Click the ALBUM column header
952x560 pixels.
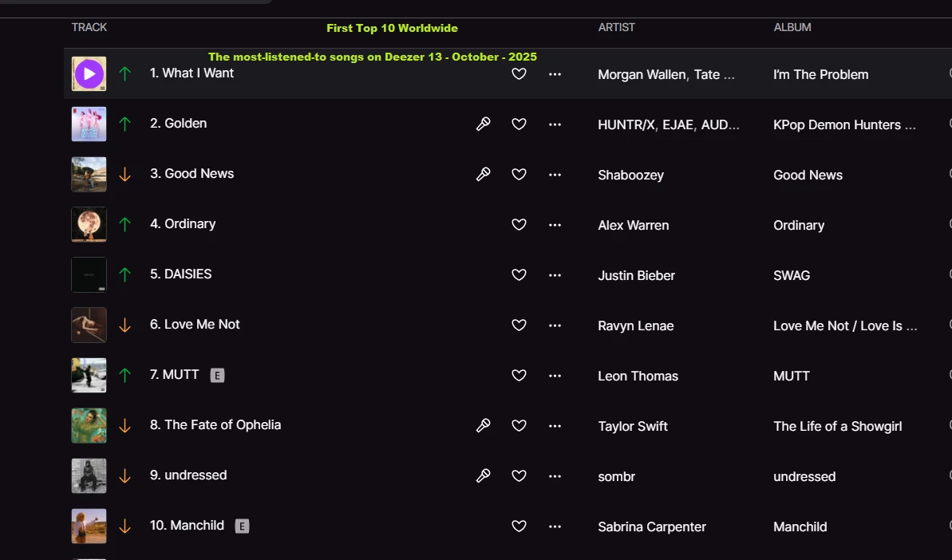792,27
